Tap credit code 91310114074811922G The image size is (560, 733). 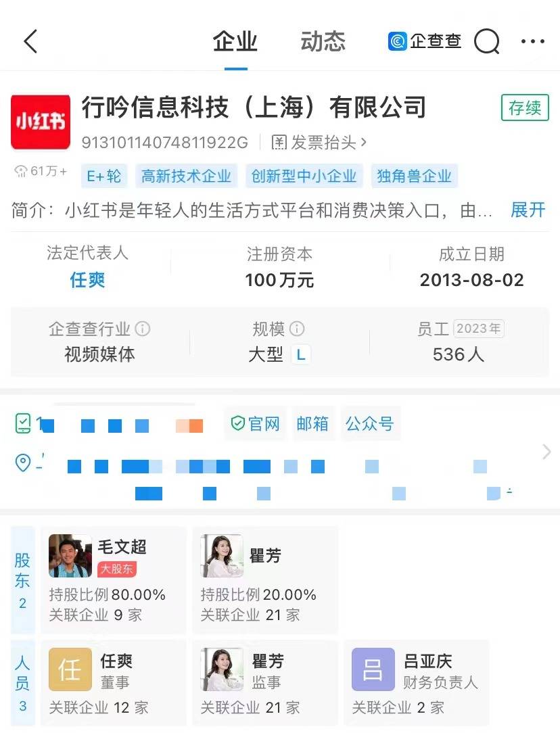coord(164,142)
